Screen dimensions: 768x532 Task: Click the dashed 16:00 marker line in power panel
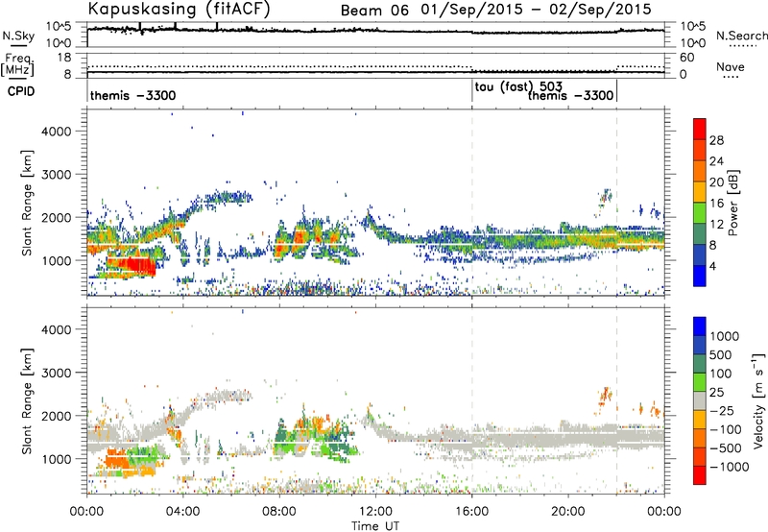tap(472, 203)
